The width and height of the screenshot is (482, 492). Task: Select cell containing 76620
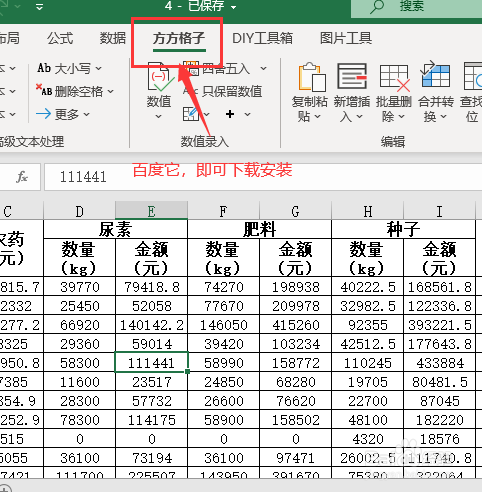pos(295,401)
